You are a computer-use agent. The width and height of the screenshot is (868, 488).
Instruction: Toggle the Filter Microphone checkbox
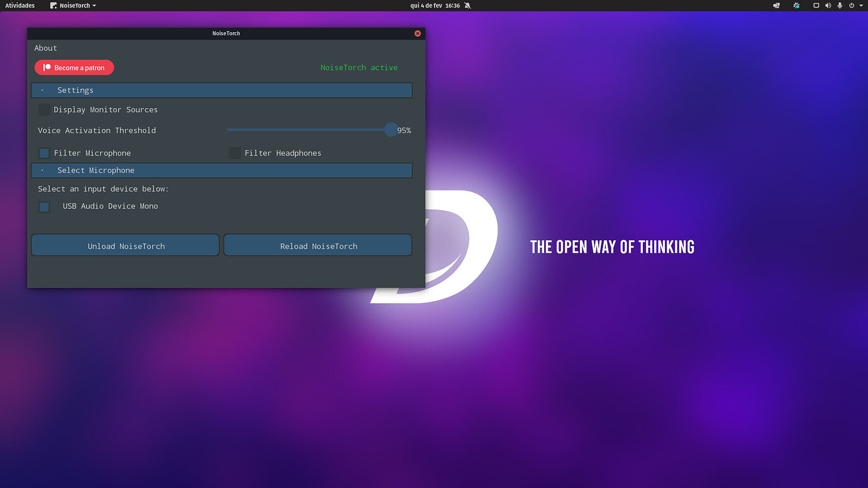[x=44, y=153]
